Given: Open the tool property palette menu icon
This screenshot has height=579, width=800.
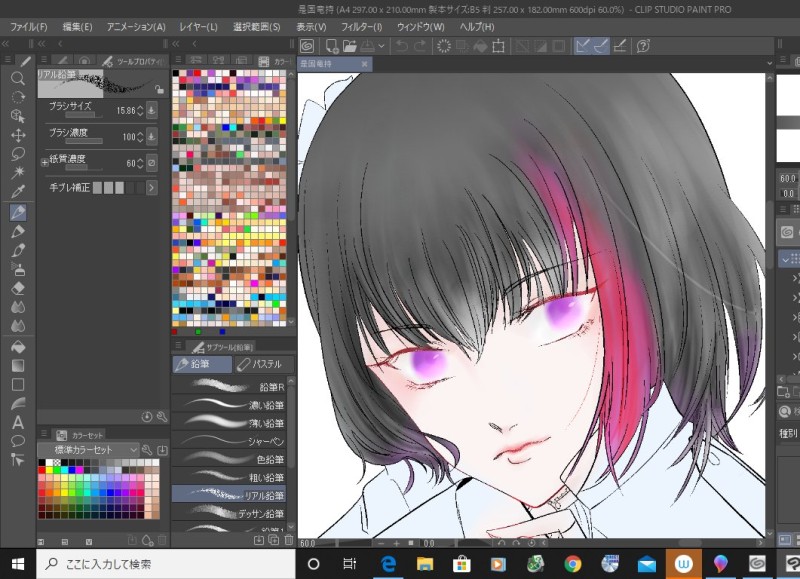Looking at the screenshot, I should click(x=44, y=60).
